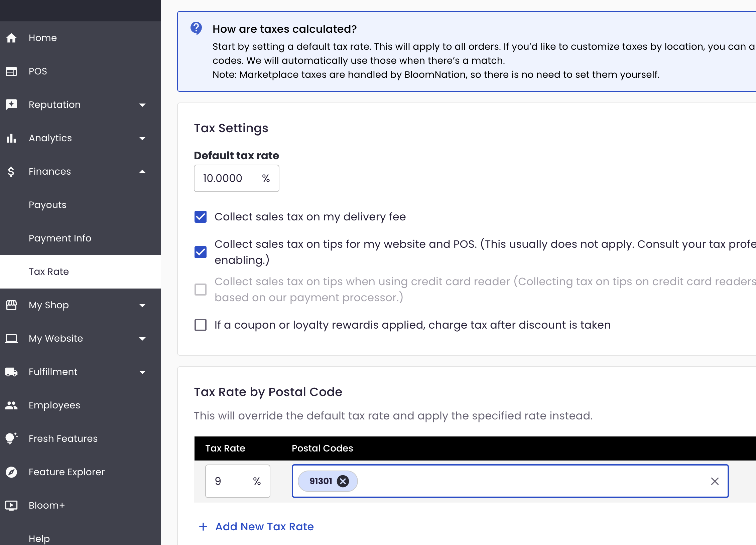Click the 9 percent tax rate field
The width and height of the screenshot is (756, 545).
[x=238, y=481]
